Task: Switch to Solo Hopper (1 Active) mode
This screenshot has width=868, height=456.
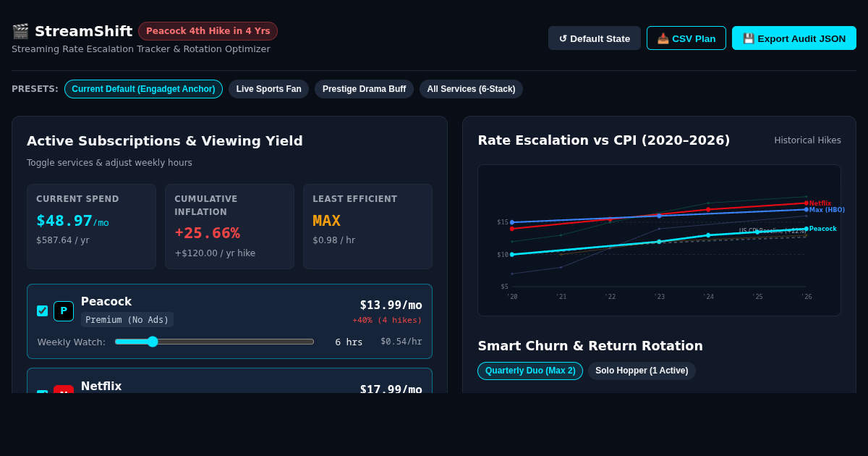Action: (x=642, y=371)
